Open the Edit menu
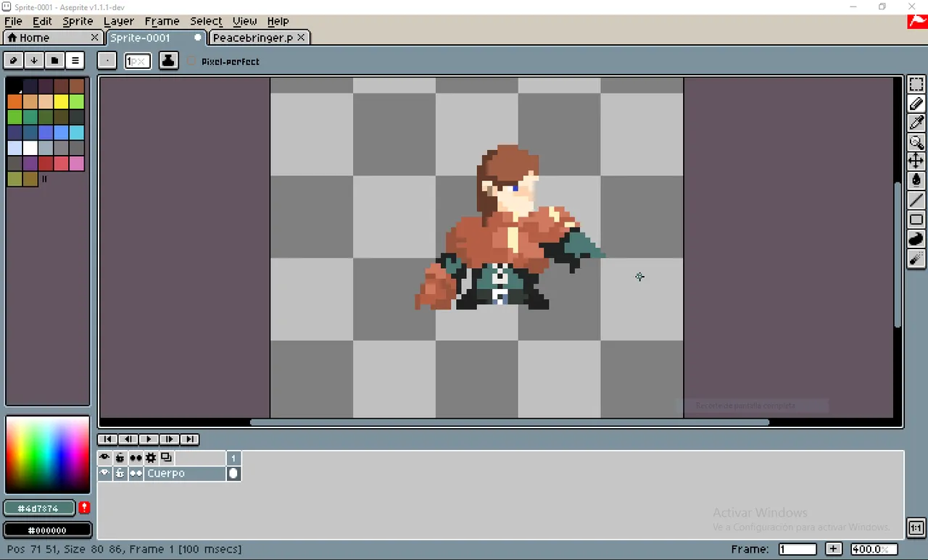928x560 pixels. (x=42, y=21)
